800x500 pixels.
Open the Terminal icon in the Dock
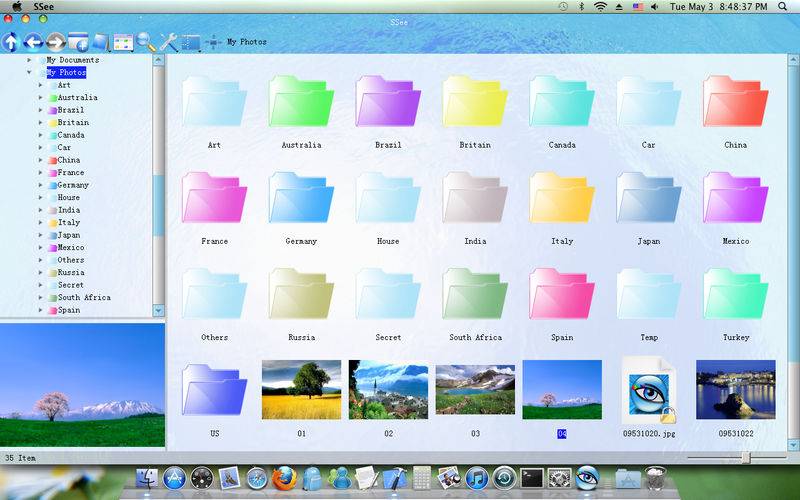(x=532, y=479)
